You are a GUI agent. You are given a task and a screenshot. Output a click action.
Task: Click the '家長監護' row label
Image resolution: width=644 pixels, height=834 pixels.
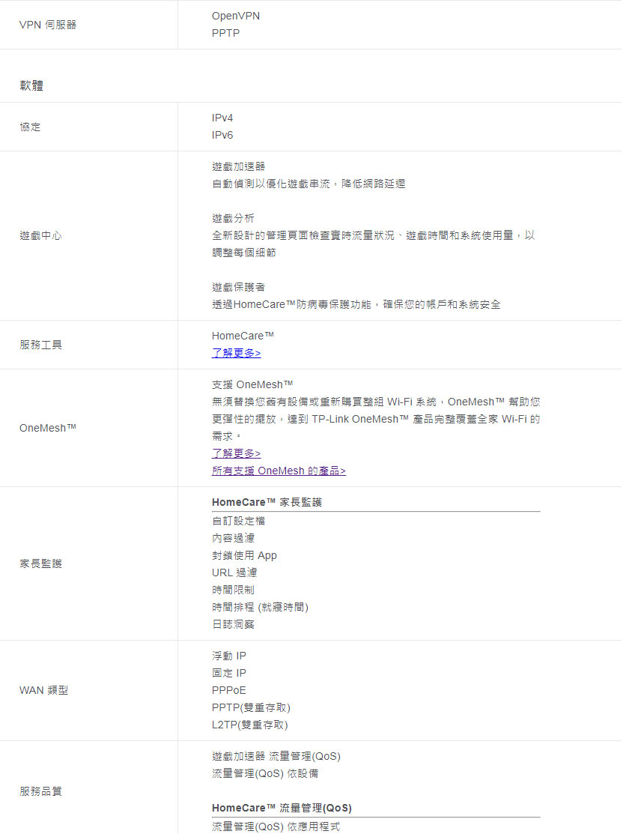(41, 563)
